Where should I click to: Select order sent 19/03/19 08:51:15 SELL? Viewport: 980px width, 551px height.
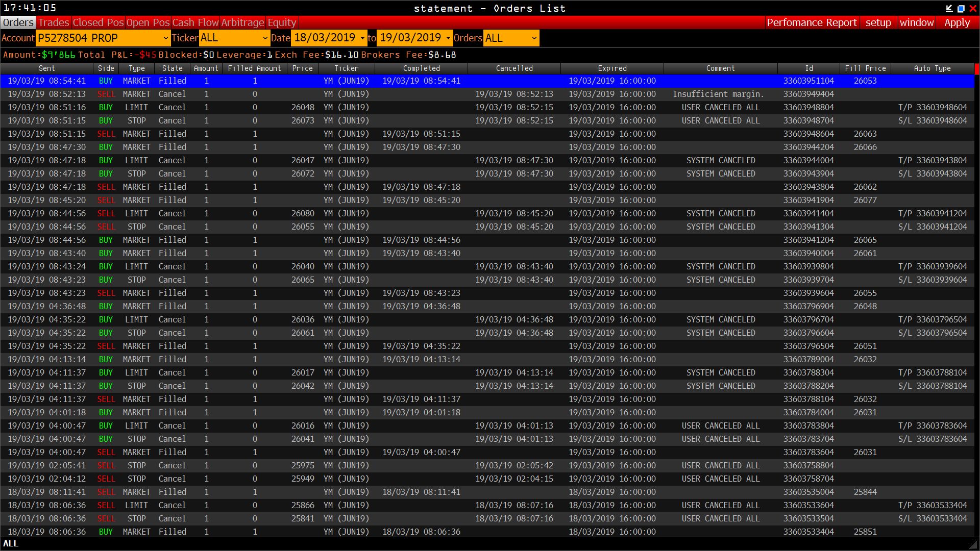(x=487, y=134)
